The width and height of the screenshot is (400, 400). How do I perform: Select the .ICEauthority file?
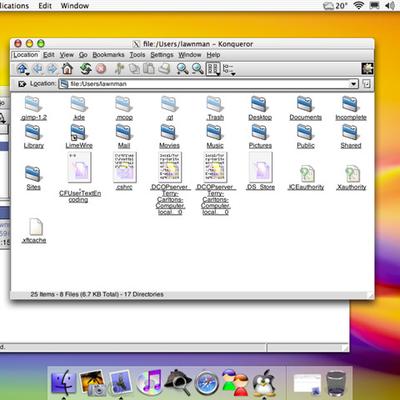tap(306, 178)
